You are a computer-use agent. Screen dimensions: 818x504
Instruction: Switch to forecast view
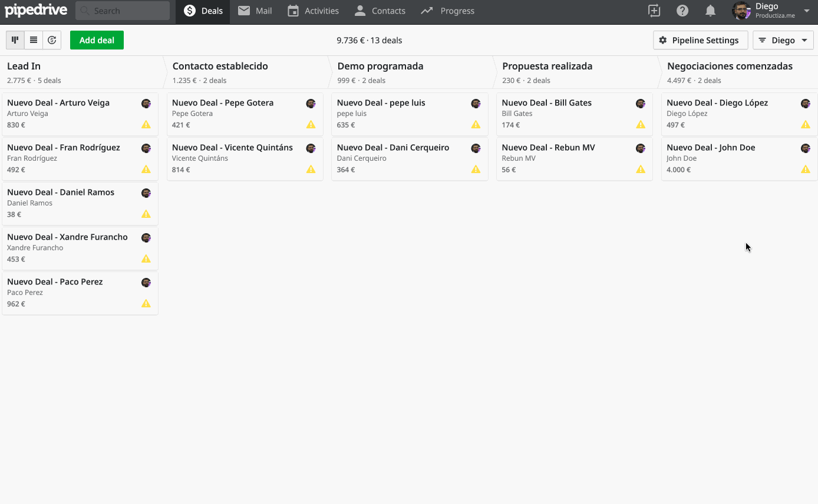pos(52,40)
